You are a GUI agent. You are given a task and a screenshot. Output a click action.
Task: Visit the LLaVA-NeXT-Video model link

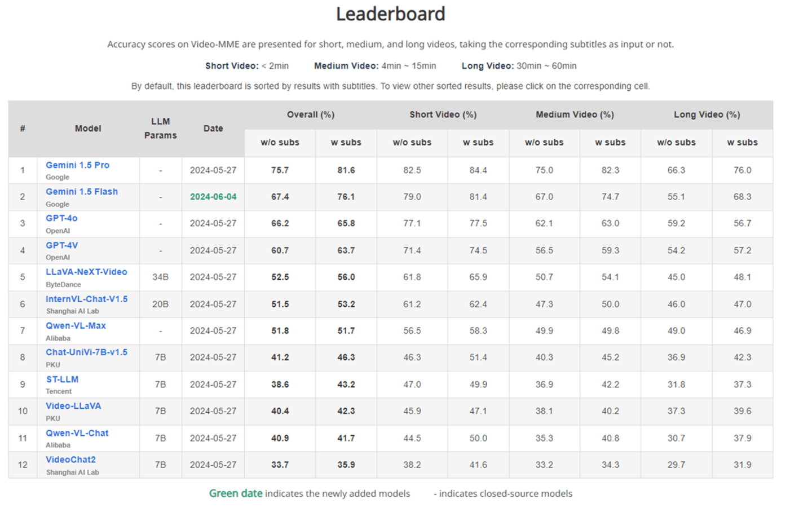[x=86, y=272]
